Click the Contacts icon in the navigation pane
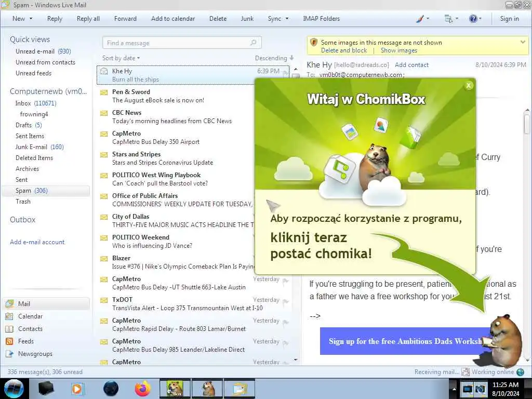 coord(9,329)
